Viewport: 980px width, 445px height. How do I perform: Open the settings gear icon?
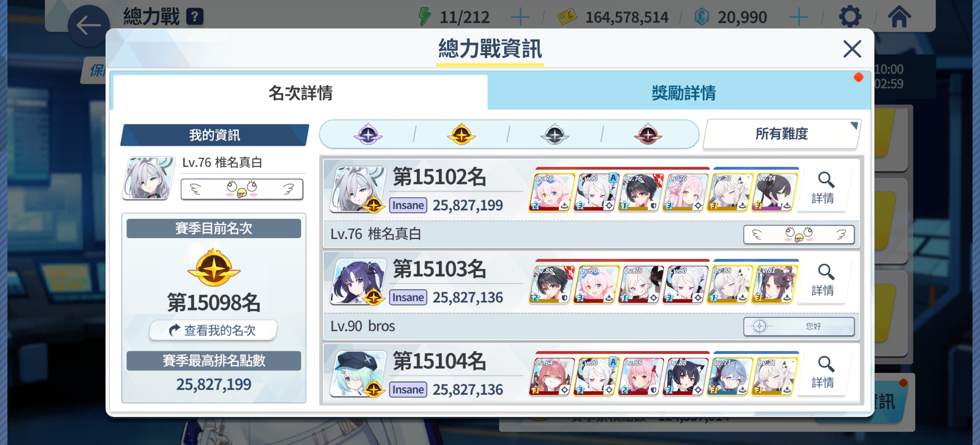(850, 17)
